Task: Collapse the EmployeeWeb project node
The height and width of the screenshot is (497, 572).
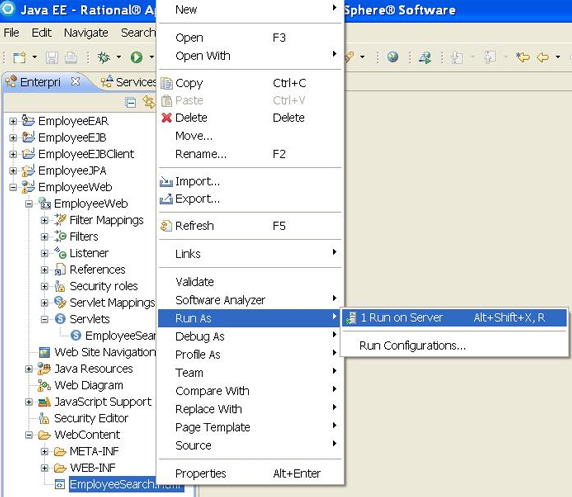Action: coord(13,187)
